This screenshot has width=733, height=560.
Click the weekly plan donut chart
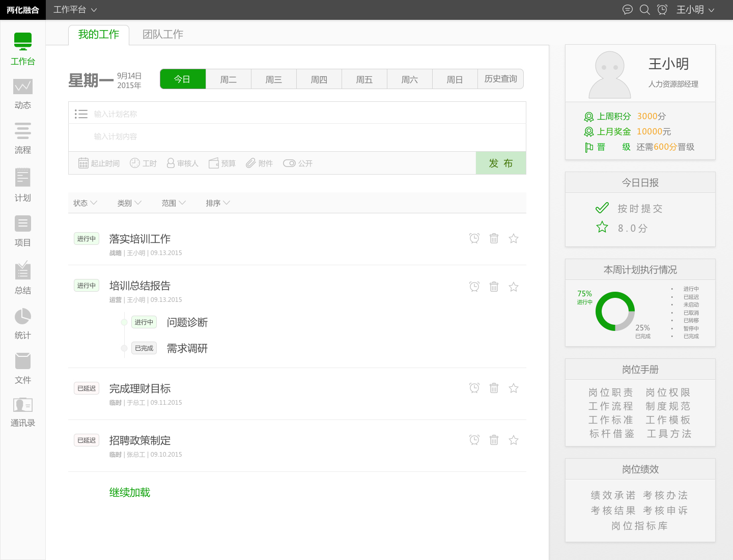pyautogui.click(x=615, y=311)
